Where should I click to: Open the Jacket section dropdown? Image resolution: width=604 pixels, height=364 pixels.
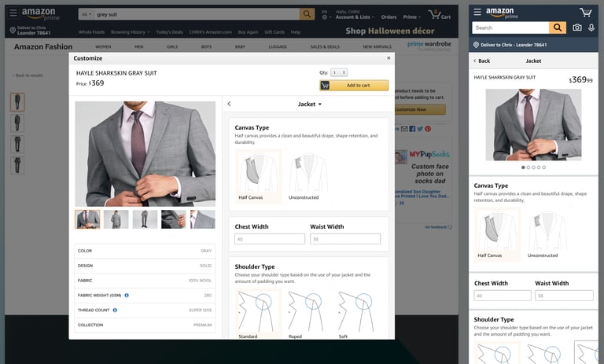(x=310, y=104)
